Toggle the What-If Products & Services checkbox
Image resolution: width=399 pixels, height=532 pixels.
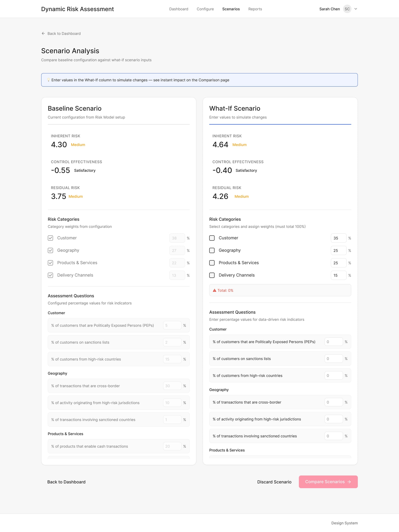tap(212, 263)
